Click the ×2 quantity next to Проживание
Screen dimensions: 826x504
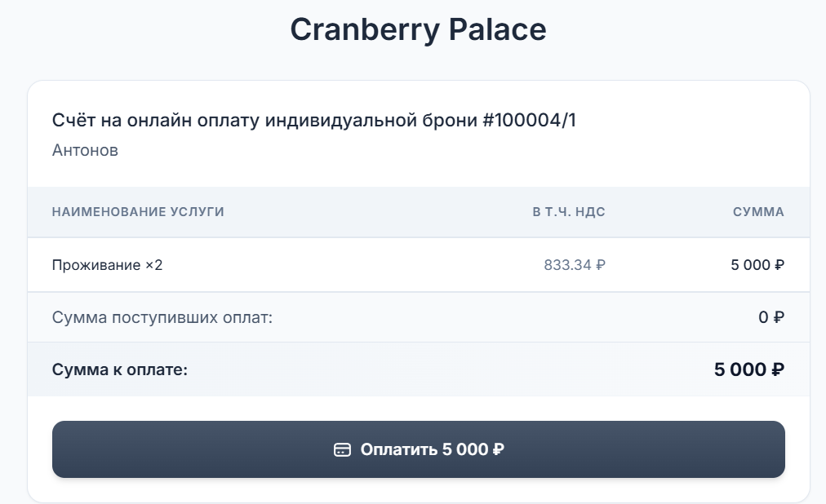click(x=153, y=265)
